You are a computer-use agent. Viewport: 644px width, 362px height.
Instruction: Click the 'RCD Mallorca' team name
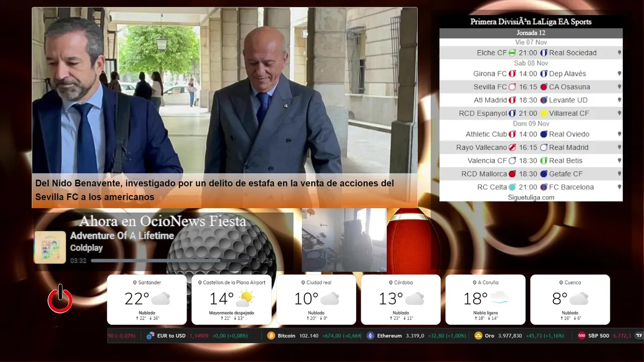coord(484,174)
